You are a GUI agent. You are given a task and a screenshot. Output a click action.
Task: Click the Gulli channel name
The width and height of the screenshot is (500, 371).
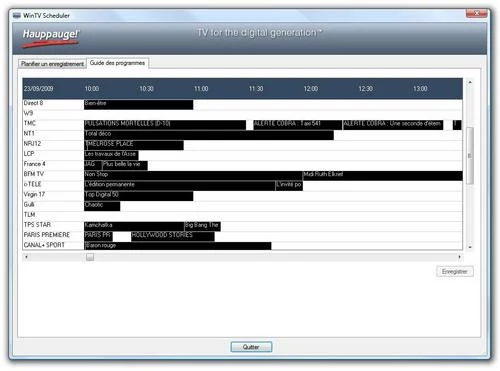[x=29, y=204]
